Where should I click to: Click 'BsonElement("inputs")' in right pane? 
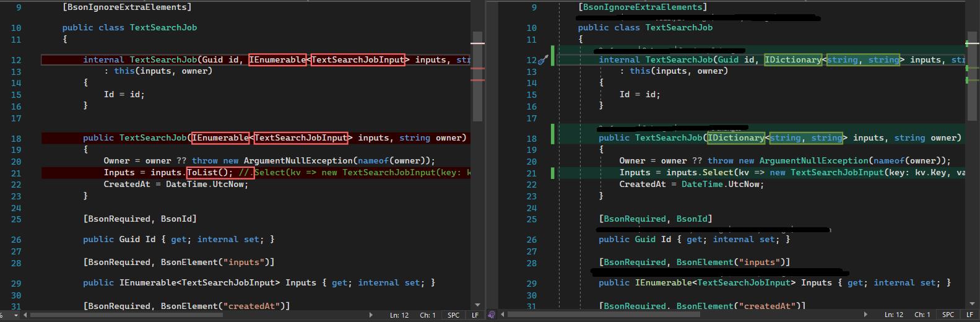pos(731,263)
